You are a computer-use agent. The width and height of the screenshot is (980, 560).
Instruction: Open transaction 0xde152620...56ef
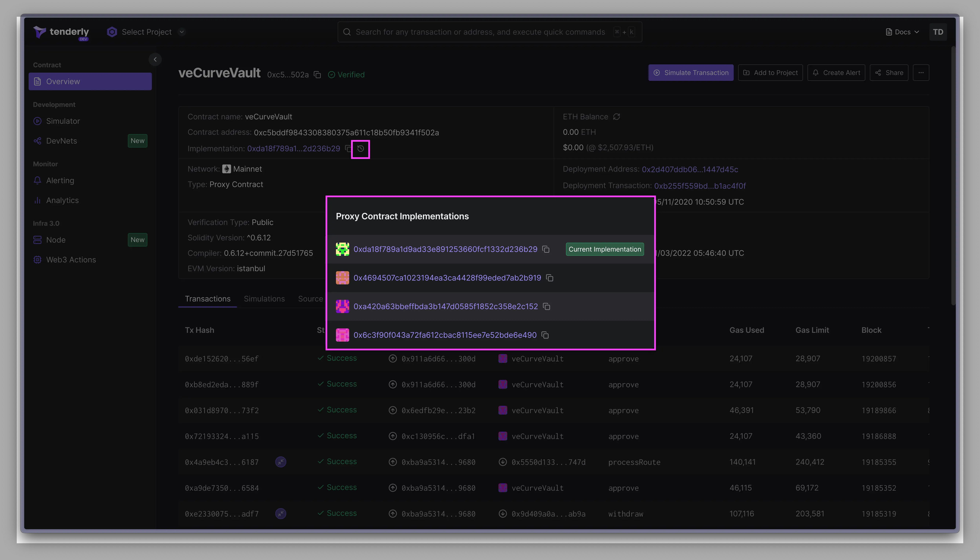222,358
